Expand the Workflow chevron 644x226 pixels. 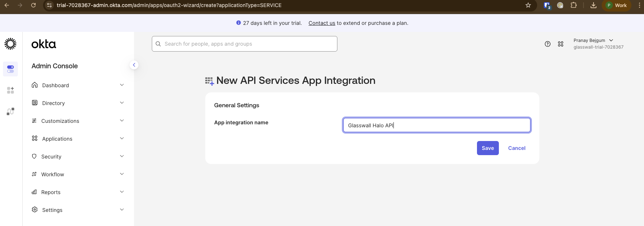click(x=122, y=174)
